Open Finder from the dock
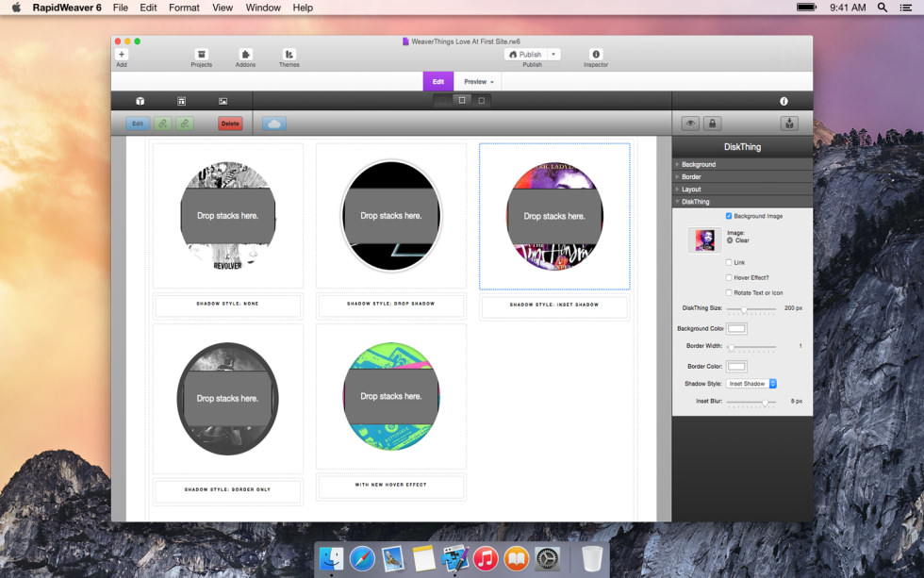The height and width of the screenshot is (578, 924). 331,558
